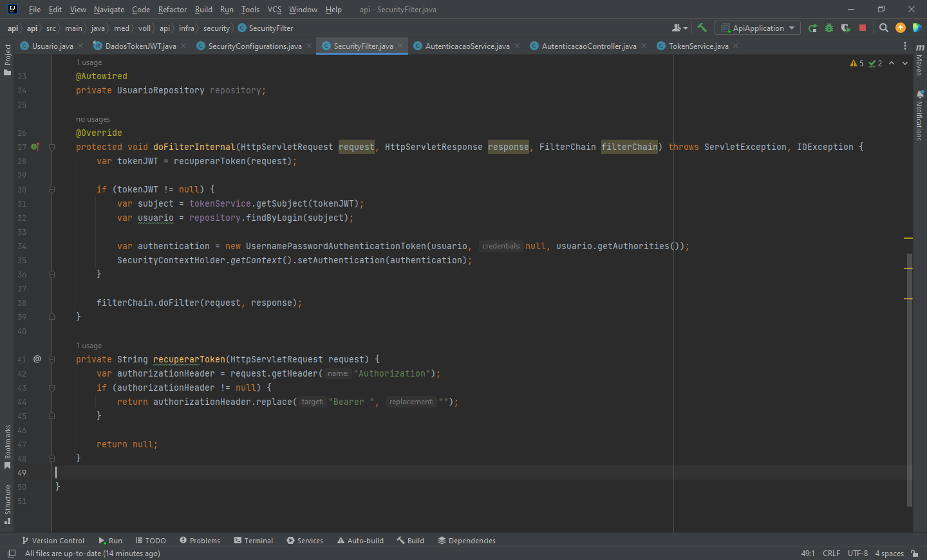Click the UTF-8 encoding indicator
This screenshot has height=560, width=927.
[857, 554]
